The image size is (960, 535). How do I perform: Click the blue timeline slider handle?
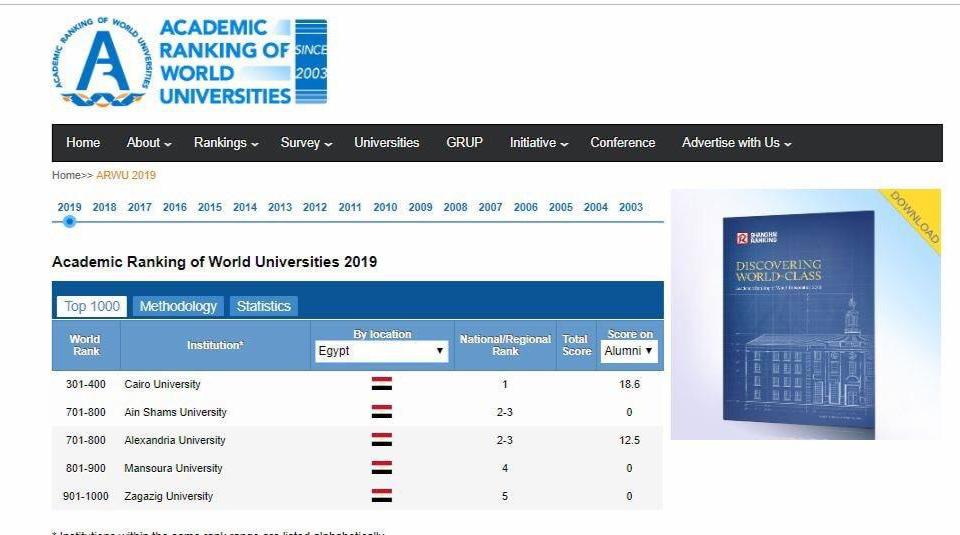click(69, 222)
